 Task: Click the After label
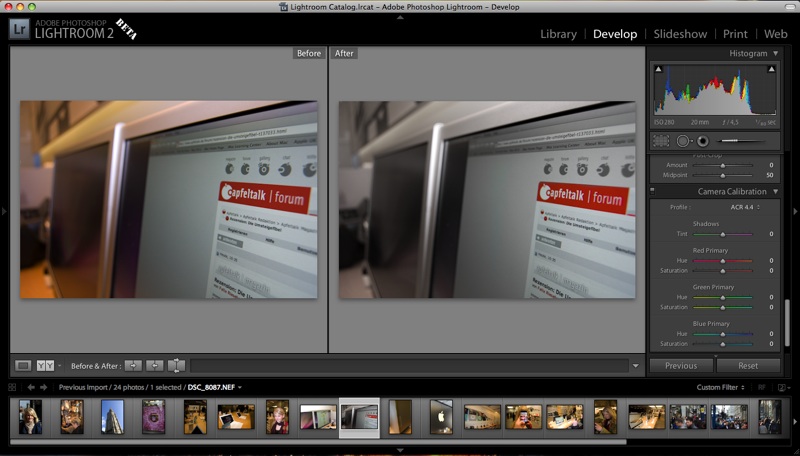pos(344,53)
